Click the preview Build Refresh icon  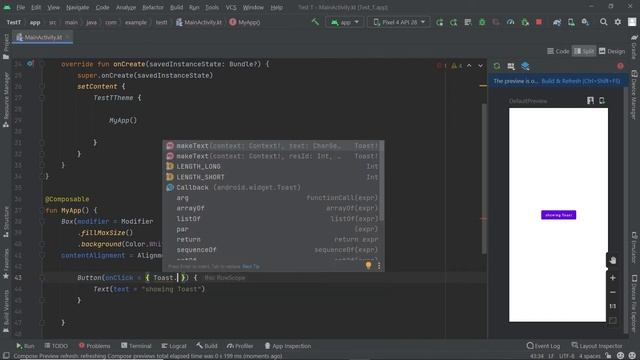point(497,66)
